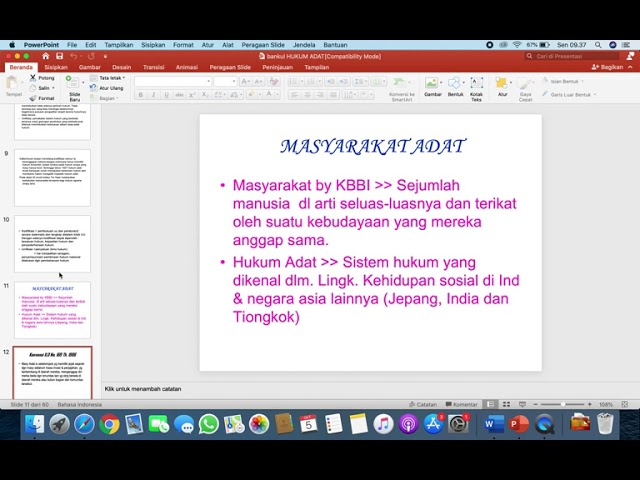640x480 pixels.
Task: Adjust the zoom slider handle
Action: (563, 404)
